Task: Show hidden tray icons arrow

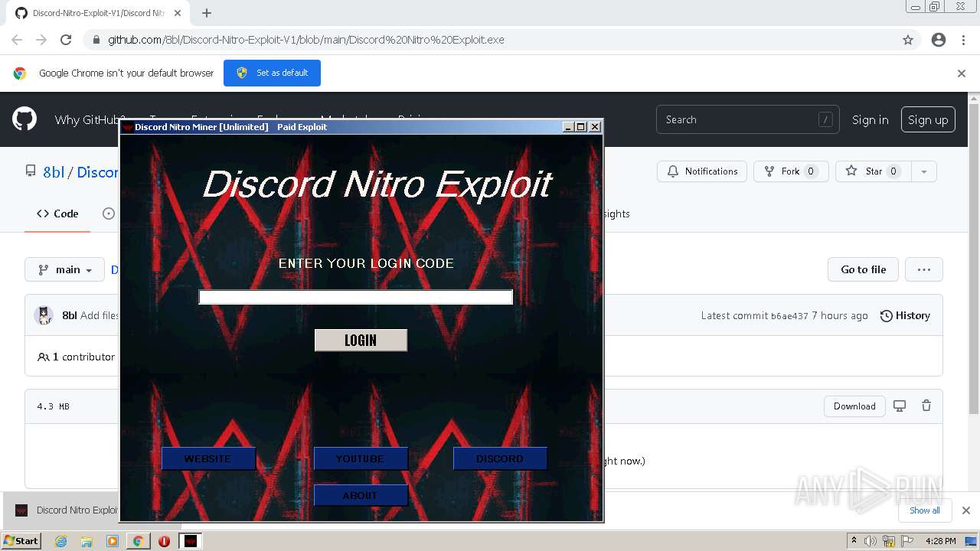Action: [854, 541]
